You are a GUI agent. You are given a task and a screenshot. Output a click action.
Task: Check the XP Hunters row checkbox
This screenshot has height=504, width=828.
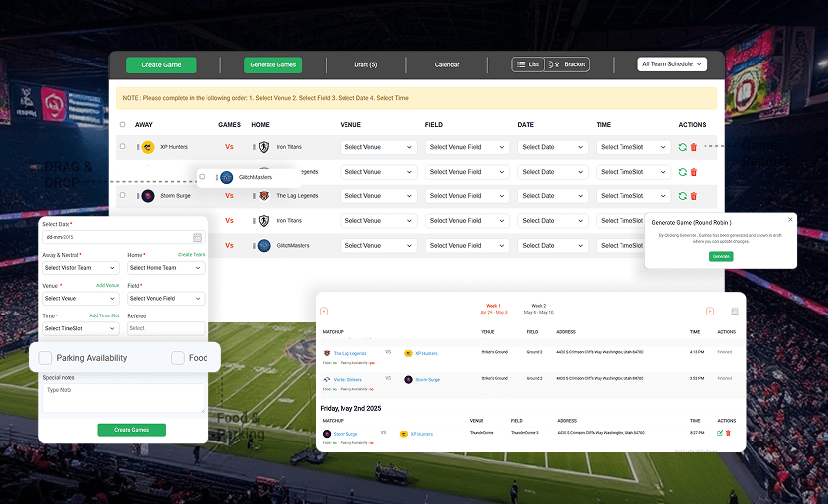point(122,146)
